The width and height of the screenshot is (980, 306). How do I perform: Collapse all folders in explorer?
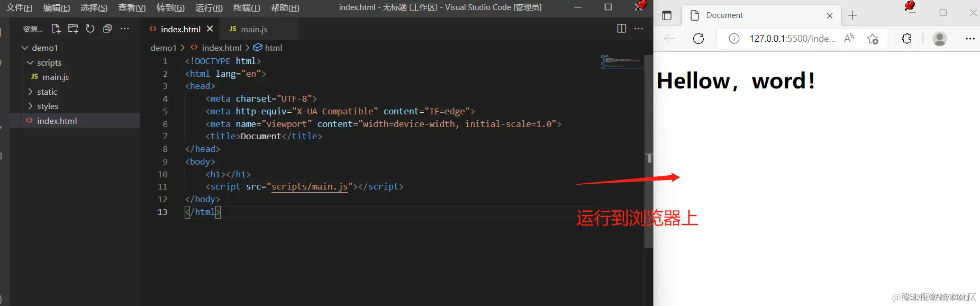tap(107, 29)
